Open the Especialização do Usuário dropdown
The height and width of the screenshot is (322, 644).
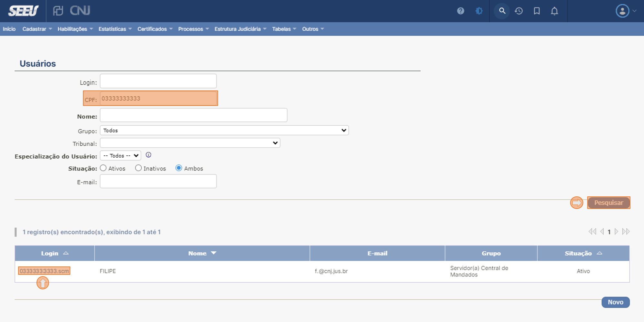point(120,156)
